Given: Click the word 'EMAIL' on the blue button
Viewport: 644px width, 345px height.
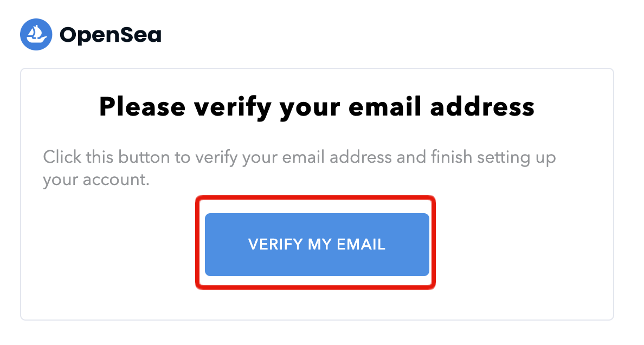Looking at the screenshot, I should [x=361, y=244].
